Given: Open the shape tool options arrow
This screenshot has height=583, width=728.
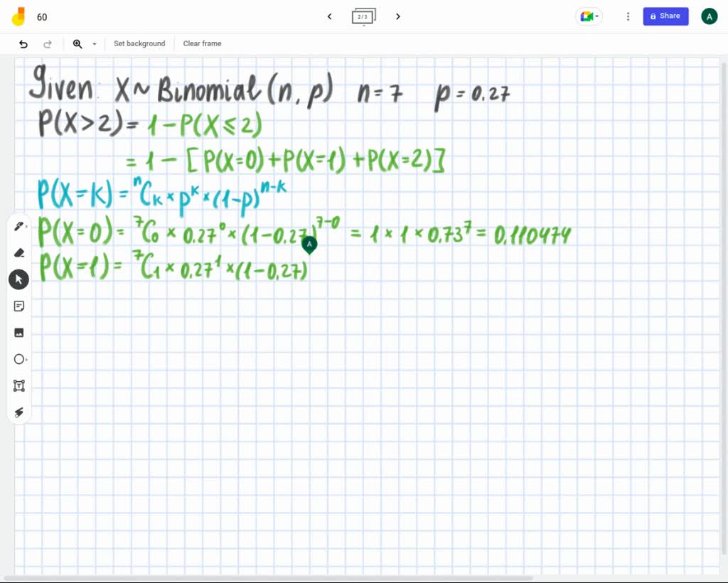Looking at the screenshot, I should (27, 359).
